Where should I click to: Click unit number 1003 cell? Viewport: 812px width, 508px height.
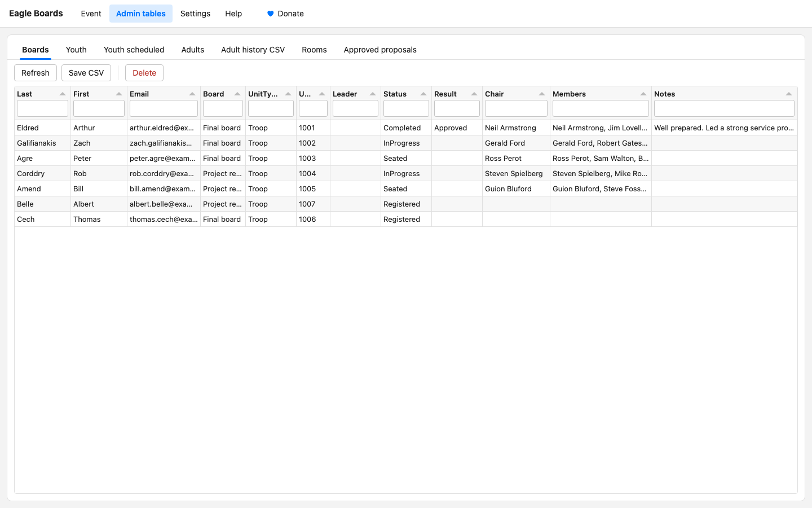(x=313, y=159)
